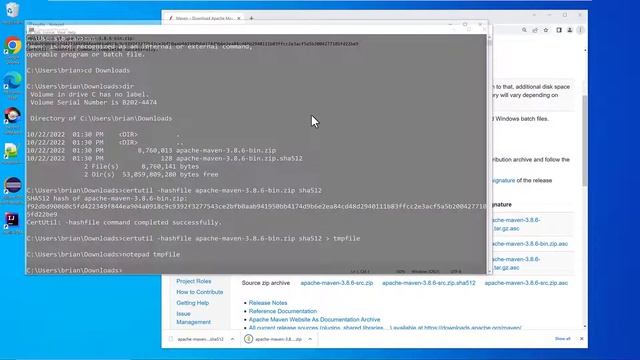The width and height of the screenshot is (640, 360).
Task: Click the 'cd Downloads' command line text
Action: 107,70
